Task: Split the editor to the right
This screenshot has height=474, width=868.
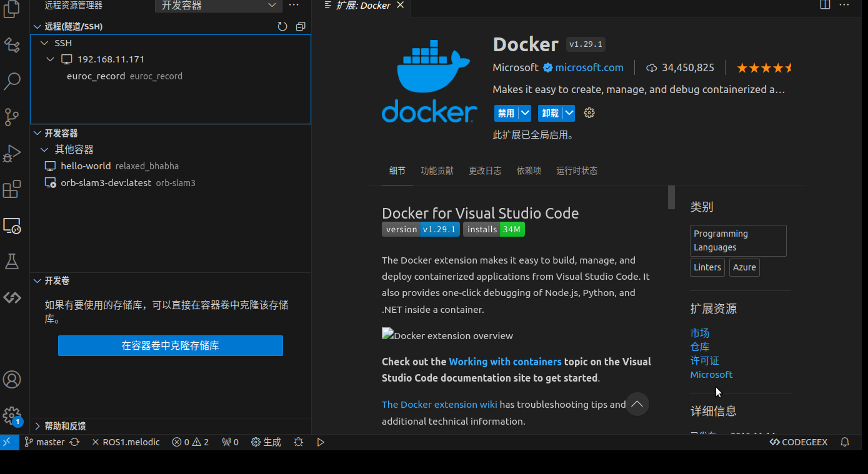Action: (825, 5)
